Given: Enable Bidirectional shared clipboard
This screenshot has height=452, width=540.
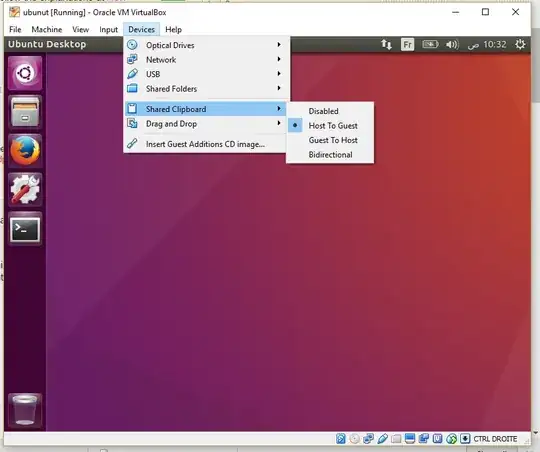Looking at the screenshot, I should pos(330,155).
